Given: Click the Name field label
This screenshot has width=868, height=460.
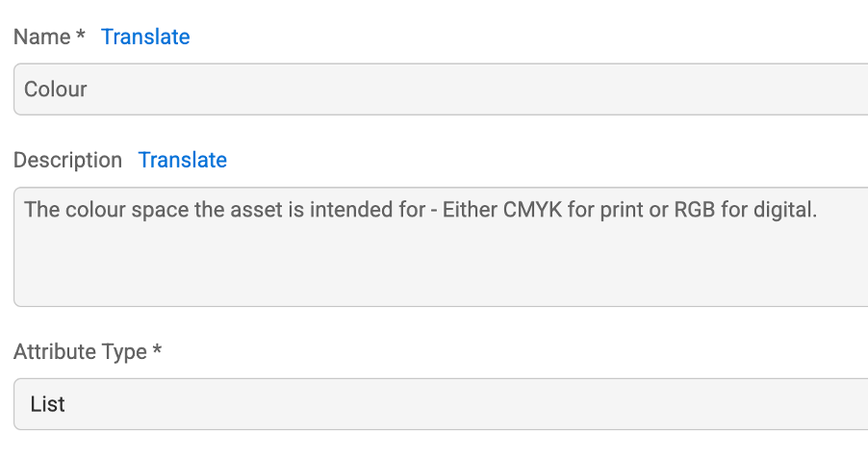Looking at the screenshot, I should coord(41,37).
